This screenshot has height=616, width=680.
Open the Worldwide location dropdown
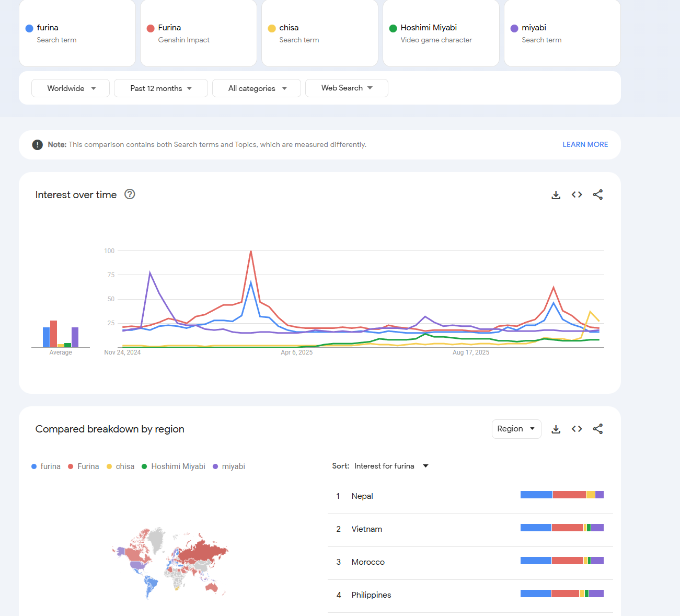(x=71, y=88)
